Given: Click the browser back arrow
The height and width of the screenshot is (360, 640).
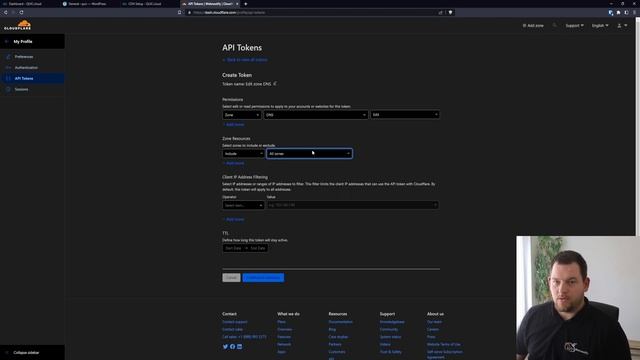Looking at the screenshot, I should tap(6, 12).
